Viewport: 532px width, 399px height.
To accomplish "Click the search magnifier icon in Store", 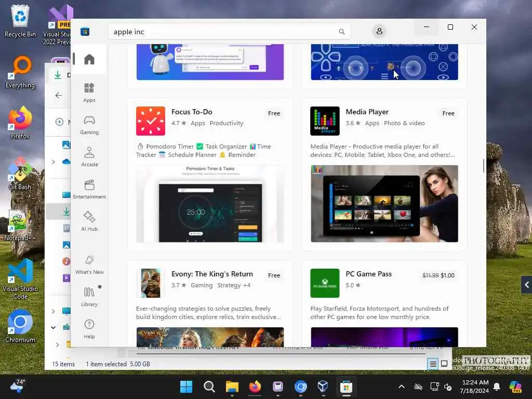I will tap(342, 32).
